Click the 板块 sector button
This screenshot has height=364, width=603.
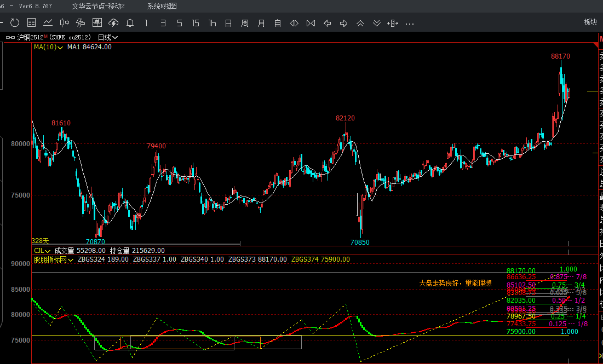tap(590, 22)
